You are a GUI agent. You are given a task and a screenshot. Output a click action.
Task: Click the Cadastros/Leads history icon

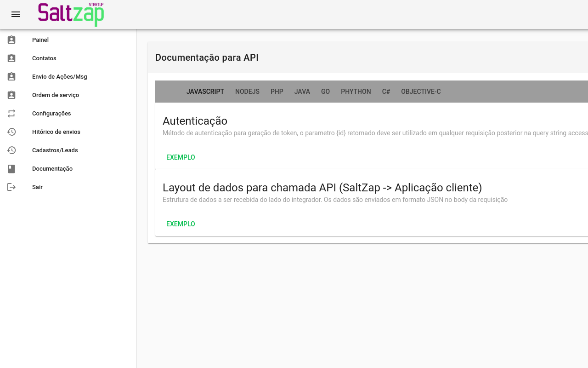[11, 150]
